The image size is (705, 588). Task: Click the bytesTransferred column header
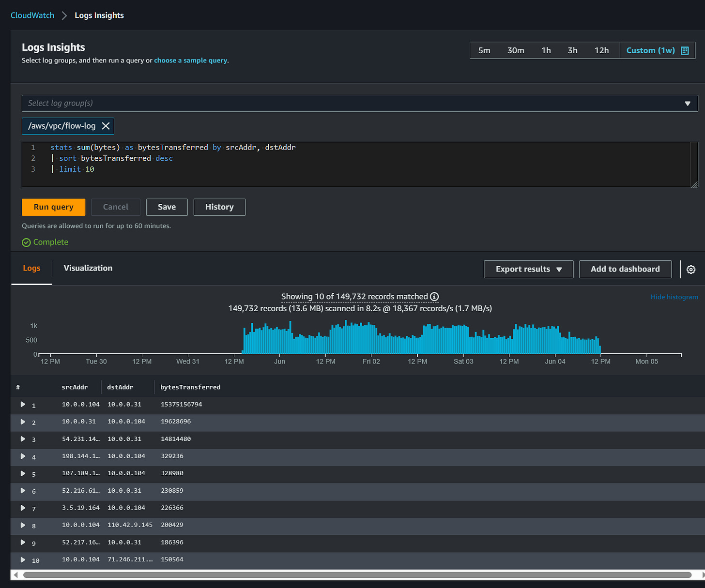tap(190, 387)
